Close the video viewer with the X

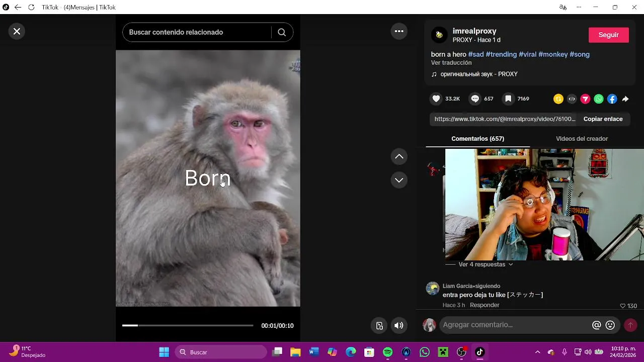pos(17,31)
